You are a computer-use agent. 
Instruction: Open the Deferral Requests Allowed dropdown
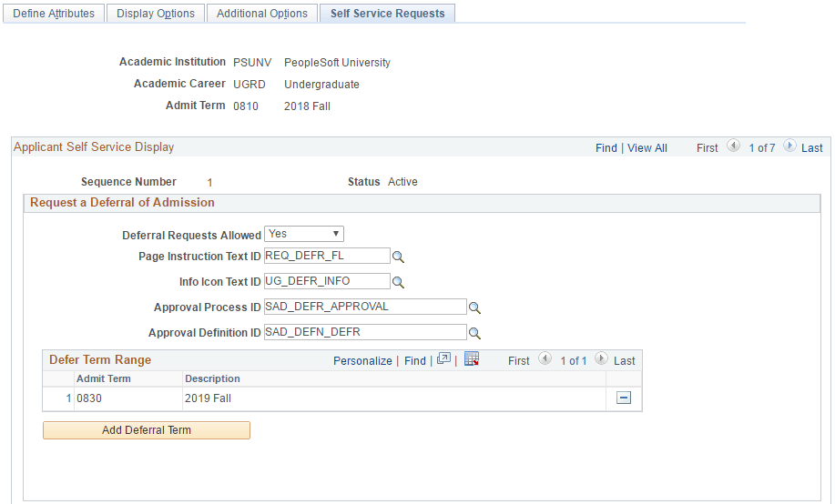(304, 234)
